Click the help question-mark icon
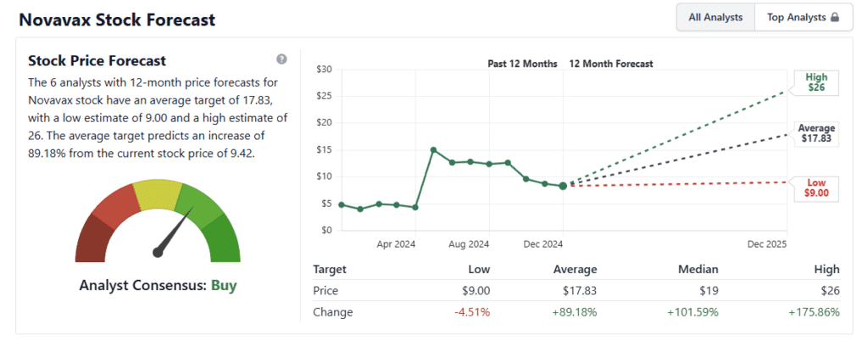The width and height of the screenshot is (868, 347). [x=281, y=59]
